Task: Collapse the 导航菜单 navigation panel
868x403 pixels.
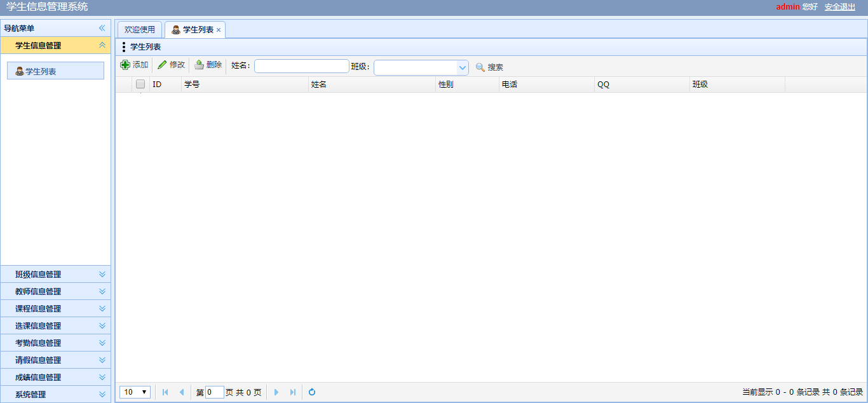Action: click(102, 28)
